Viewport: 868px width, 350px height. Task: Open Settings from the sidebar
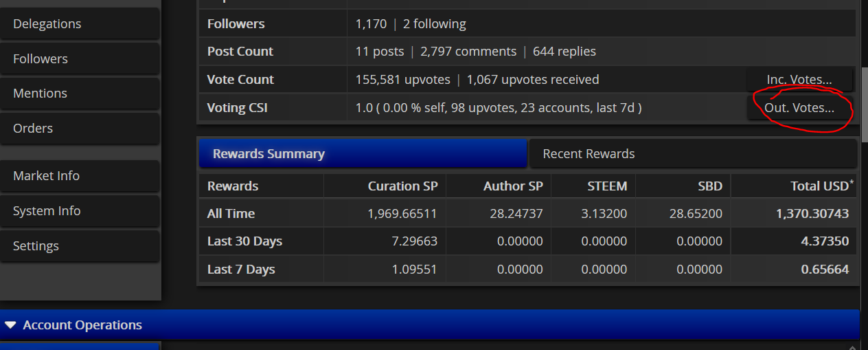(x=80, y=246)
